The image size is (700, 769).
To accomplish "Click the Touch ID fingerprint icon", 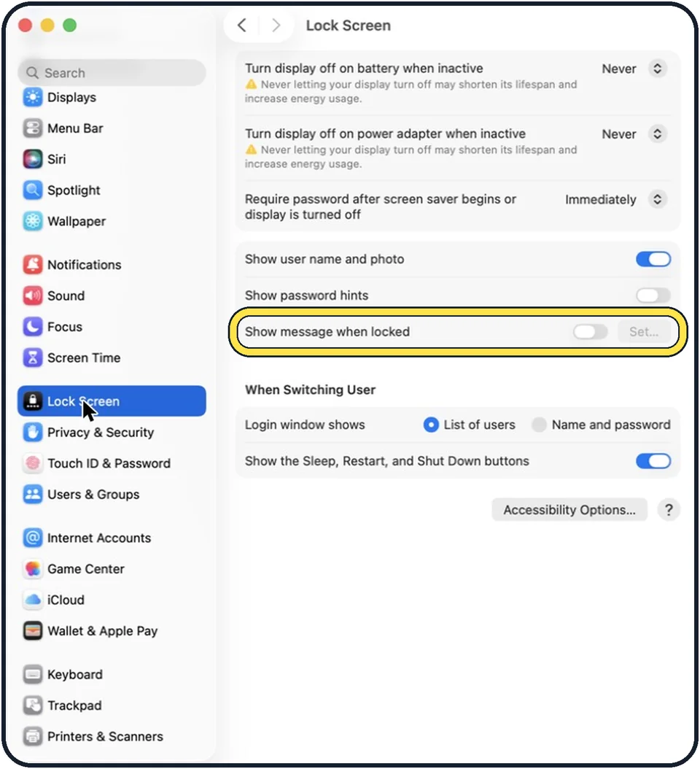I will (33, 463).
